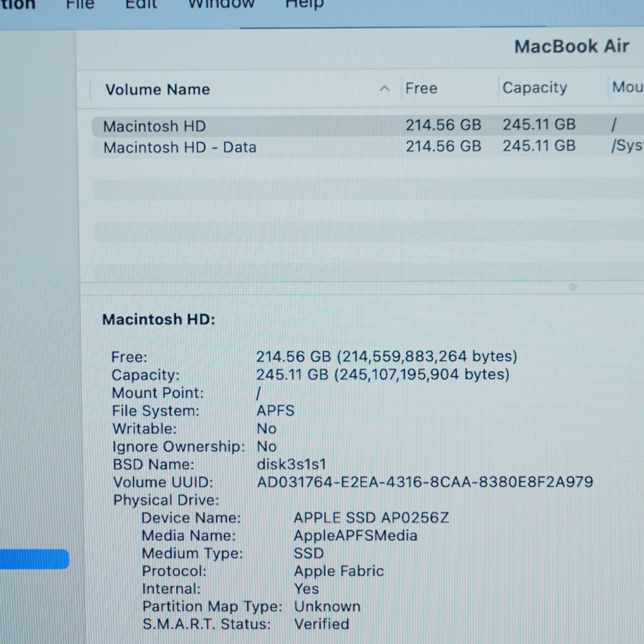The image size is (644, 644).
Task: Open the Help menu
Action: [304, 4]
